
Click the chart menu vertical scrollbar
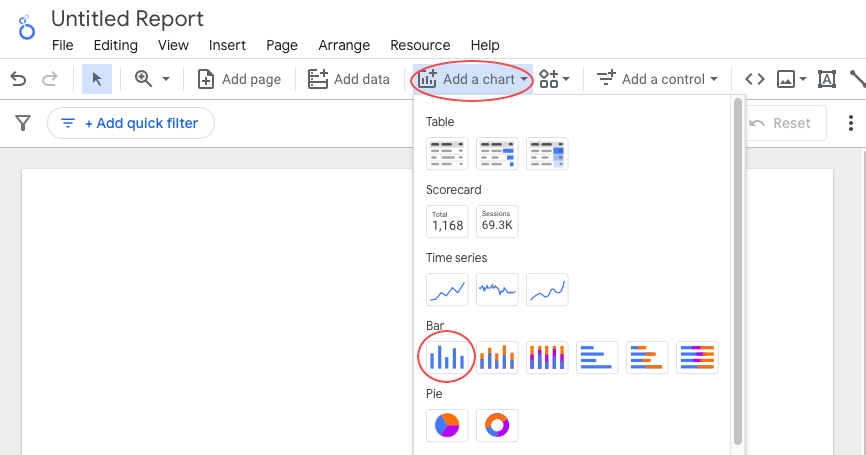click(x=738, y=272)
